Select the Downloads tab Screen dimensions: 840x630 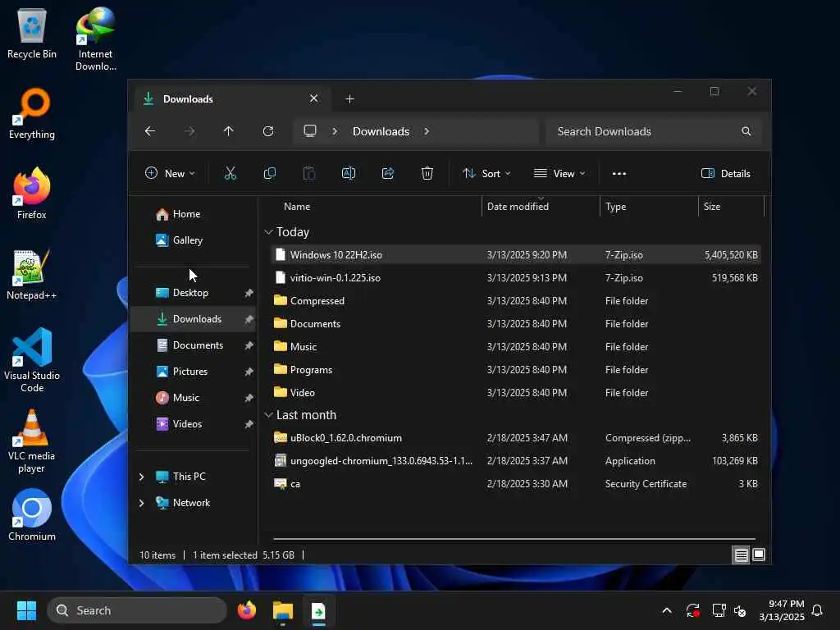pos(231,99)
